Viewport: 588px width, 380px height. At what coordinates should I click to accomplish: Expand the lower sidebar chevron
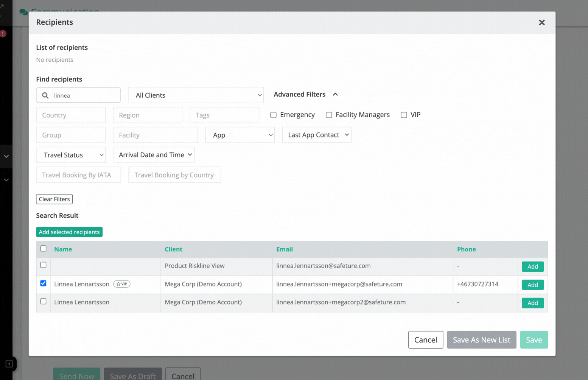(x=6, y=180)
